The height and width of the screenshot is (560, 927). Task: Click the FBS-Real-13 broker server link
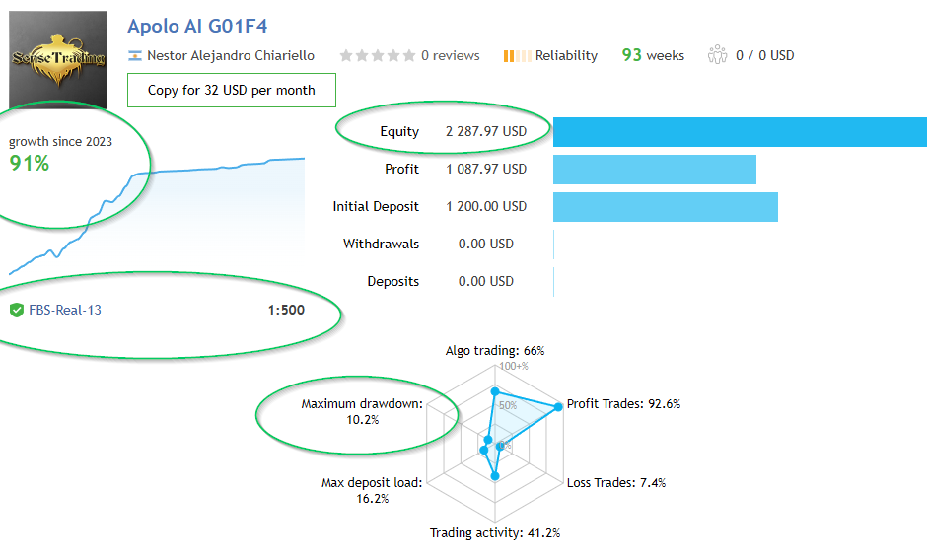point(65,310)
